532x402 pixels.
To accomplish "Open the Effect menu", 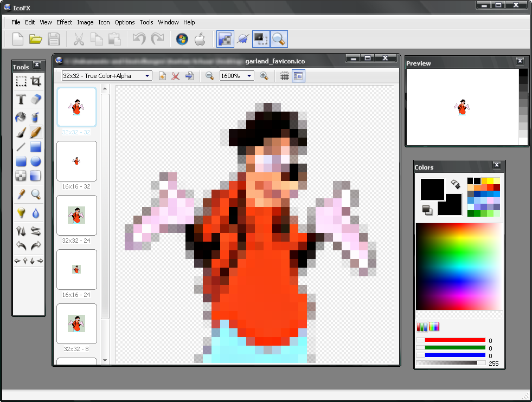I will pyautogui.click(x=64, y=22).
